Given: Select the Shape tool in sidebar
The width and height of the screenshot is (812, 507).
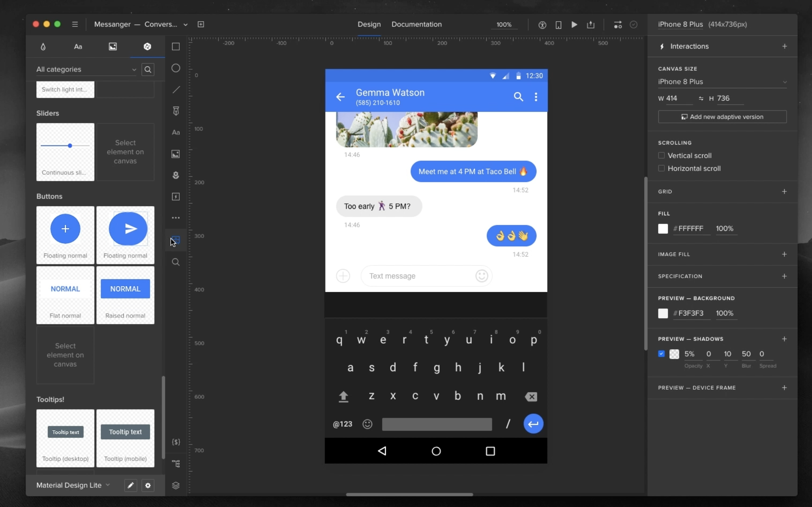Looking at the screenshot, I should (x=176, y=46).
